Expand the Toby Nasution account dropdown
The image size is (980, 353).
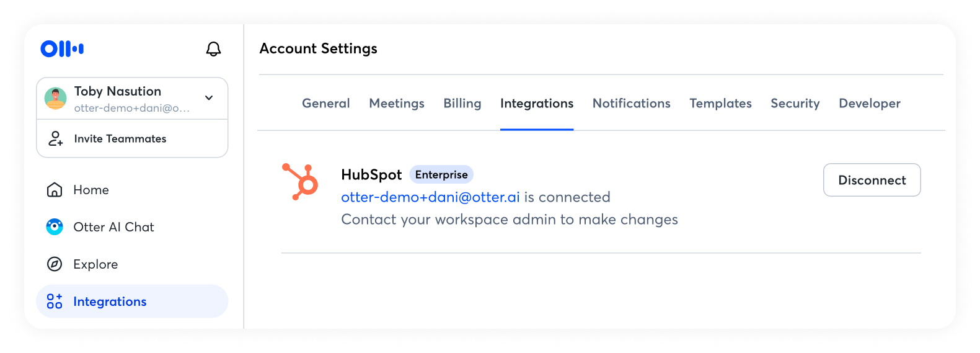[209, 98]
